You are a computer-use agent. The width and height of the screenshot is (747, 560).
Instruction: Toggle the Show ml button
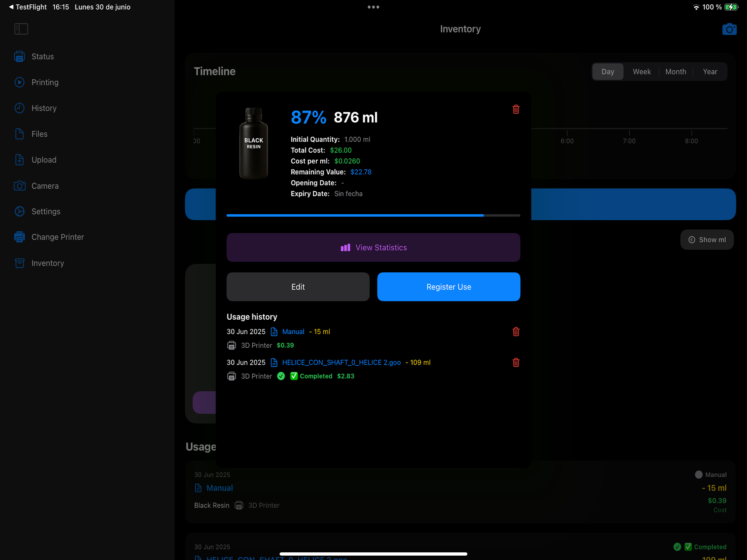click(x=707, y=240)
